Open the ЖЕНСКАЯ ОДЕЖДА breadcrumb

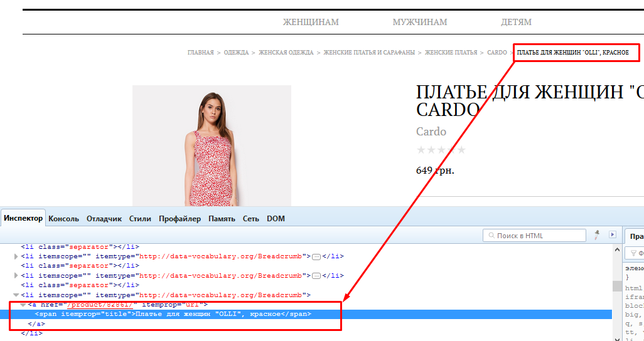point(286,53)
